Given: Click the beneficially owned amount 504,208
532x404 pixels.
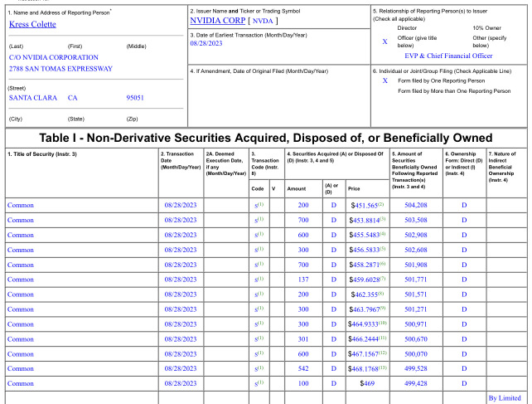Looking at the screenshot, I should click(416, 205).
